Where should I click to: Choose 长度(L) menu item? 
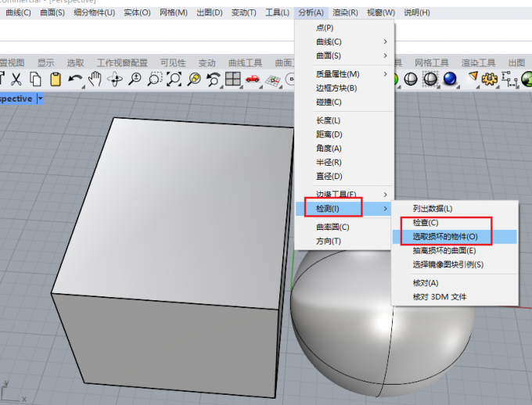point(344,120)
